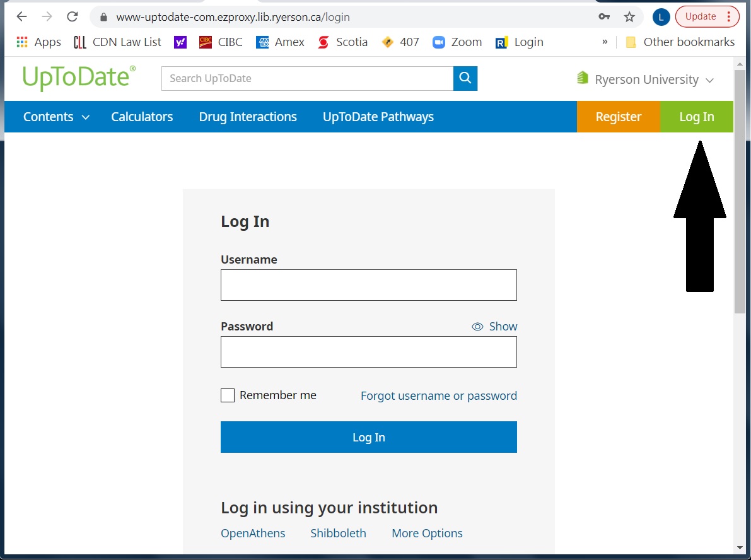Check the Remember me checkbox
751x560 pixels.
[228, 395]
